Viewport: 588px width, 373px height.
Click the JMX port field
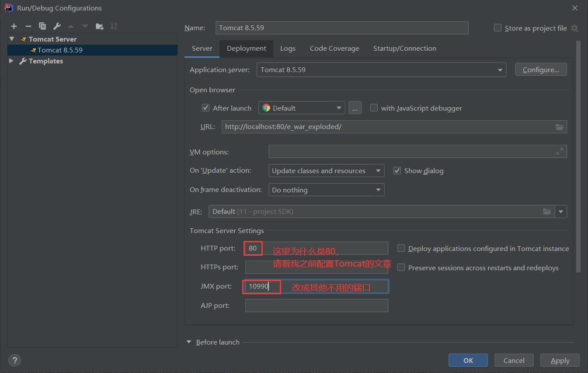click(317, 286)
